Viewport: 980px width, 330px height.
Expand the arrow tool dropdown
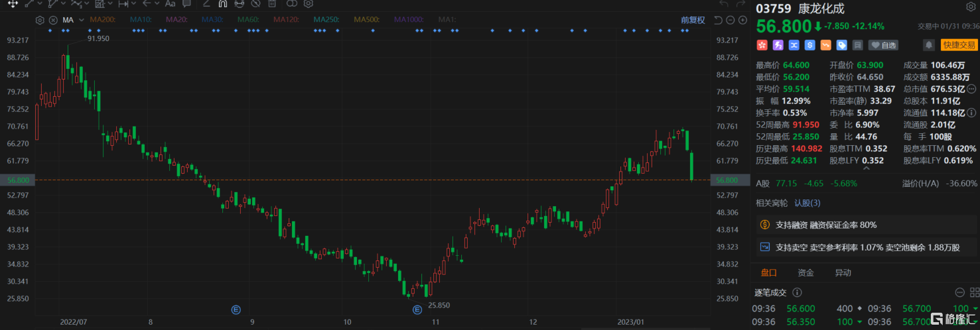click(157, 3)
